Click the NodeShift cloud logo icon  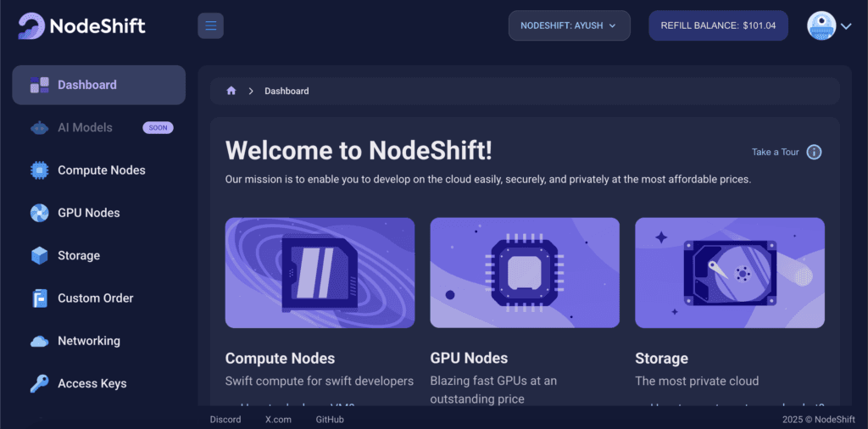click(31, 26)
